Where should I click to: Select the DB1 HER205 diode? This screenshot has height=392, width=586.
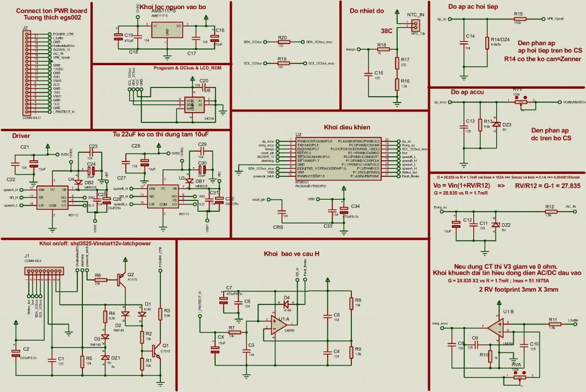(189, 181)
